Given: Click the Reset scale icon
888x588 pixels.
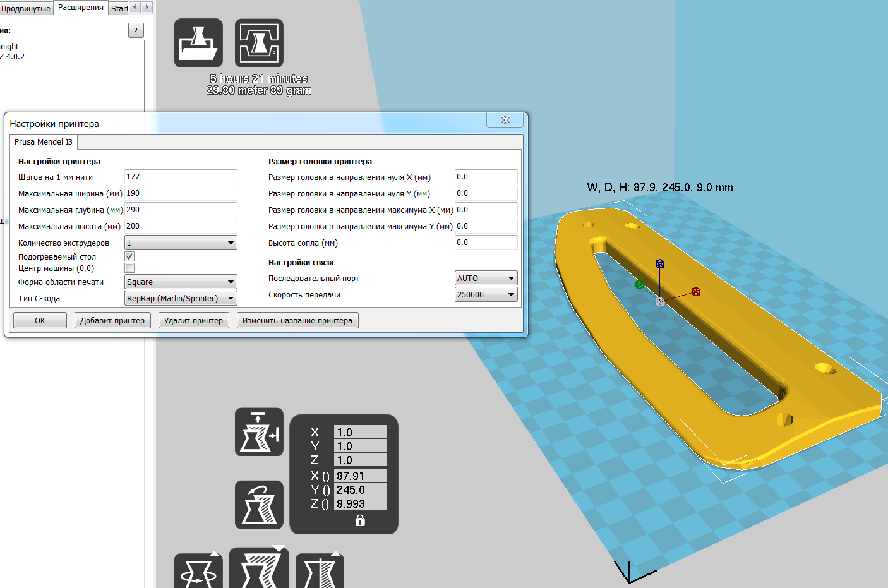Looking at the screenshot, I should tap(259, 505).
